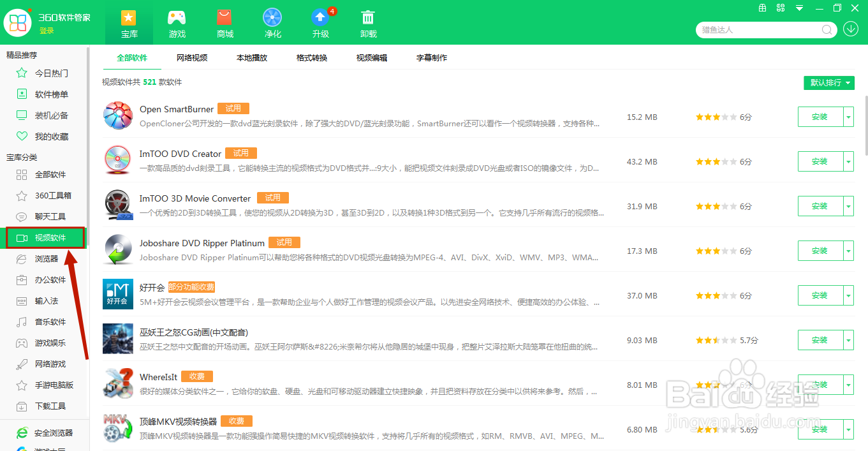
Task: Select the 部分功能收费 label on 好开会
Action: (x=193, y=287)
